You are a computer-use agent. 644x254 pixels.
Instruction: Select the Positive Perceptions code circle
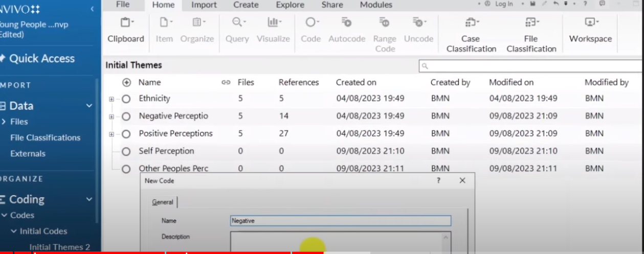pos(126,134)
